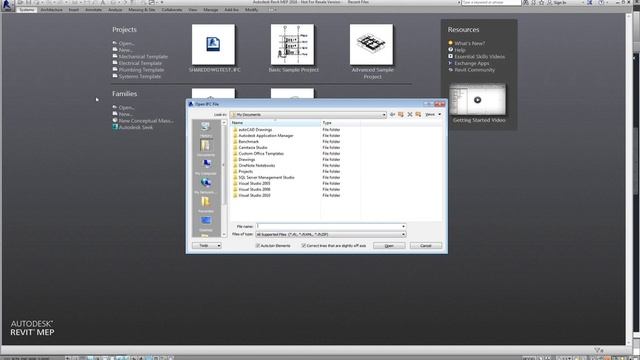Click the Open button in the dialog
The width and height of the screenshot is (640, 360).
(389, 246)
